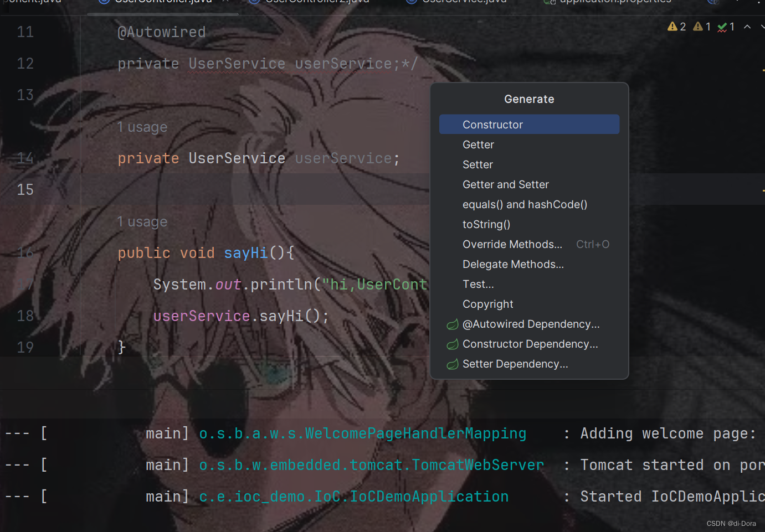The width and height of the screenshot is (765, 532).
Task: Click the UserService type on line 14
Action: (x=237, y=158)
